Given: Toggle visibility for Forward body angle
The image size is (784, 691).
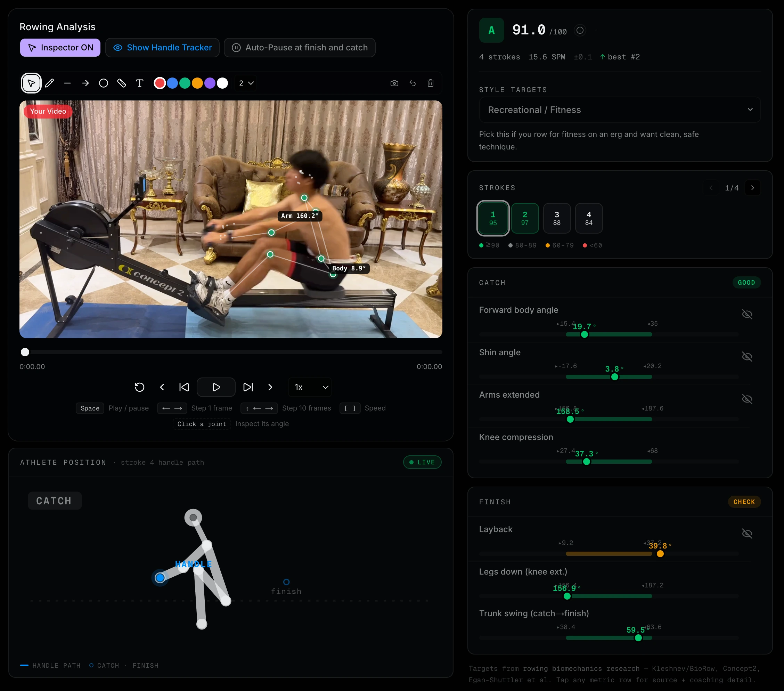Looking at the screenshot, I should click(747, 314).
